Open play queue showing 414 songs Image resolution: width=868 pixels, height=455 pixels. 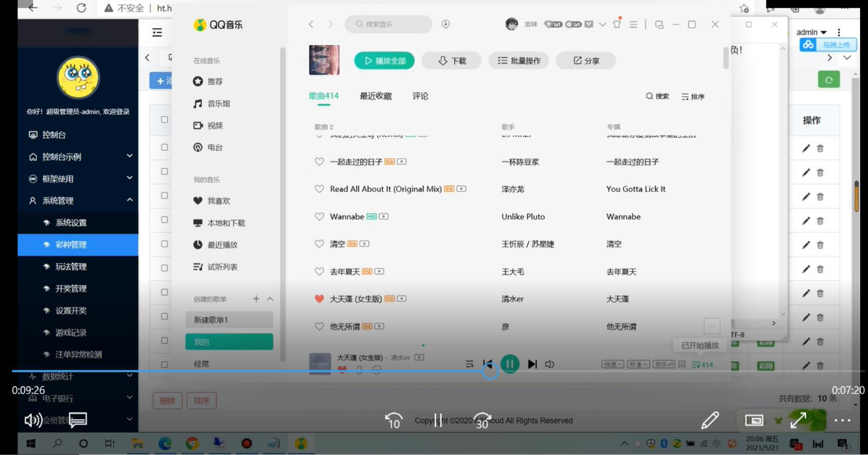point(702,365)
